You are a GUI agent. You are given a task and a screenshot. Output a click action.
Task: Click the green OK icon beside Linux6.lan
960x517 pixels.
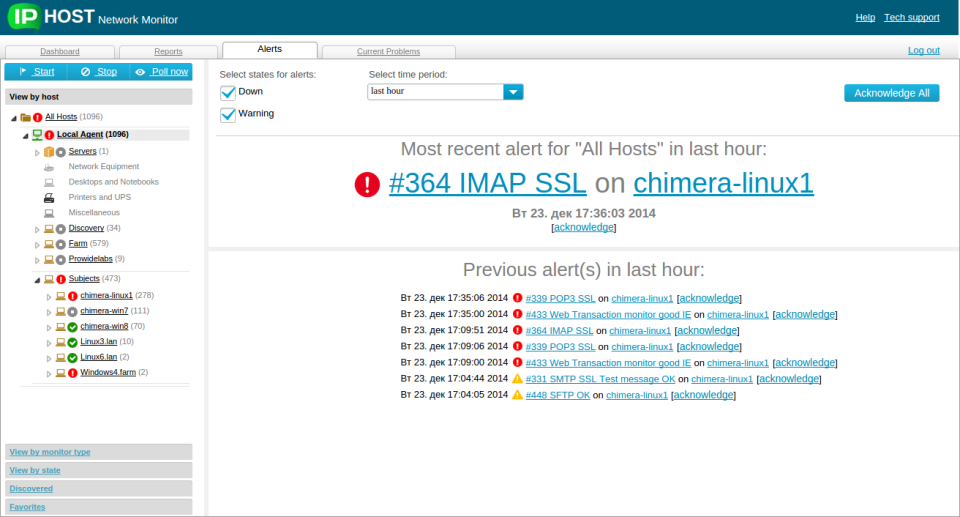[72, 357]
